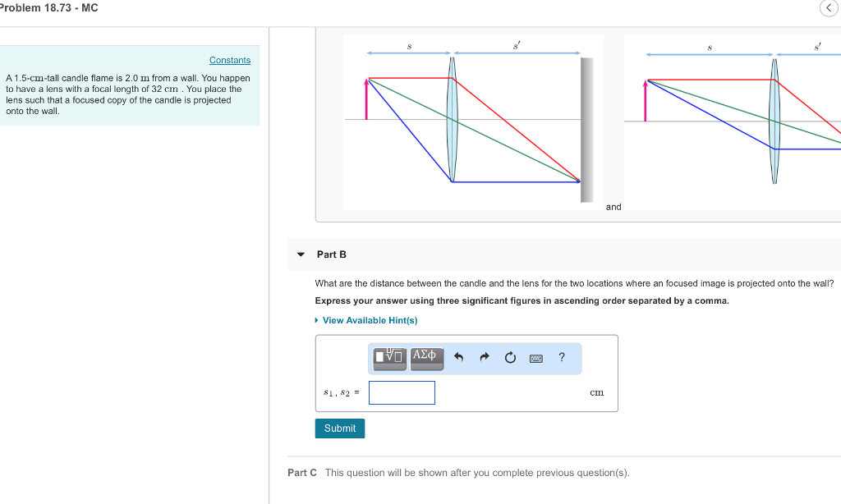Click the problem statement text box
Screen dimensions: 841x504
pos(130,86)
